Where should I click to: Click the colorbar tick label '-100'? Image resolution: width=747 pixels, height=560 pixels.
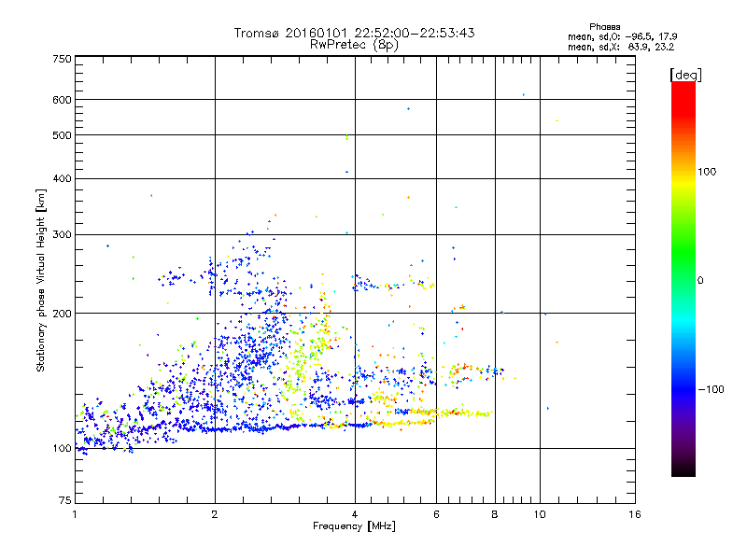711,389
